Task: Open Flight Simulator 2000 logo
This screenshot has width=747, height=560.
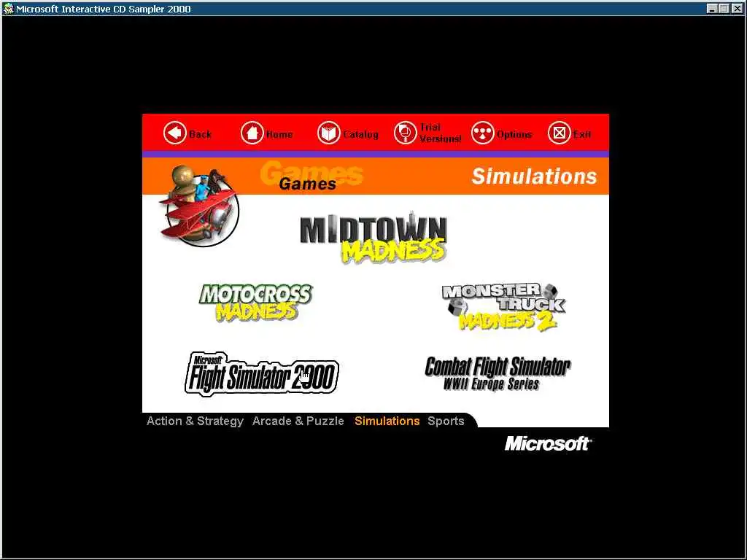Action: [x=262, y=374]
